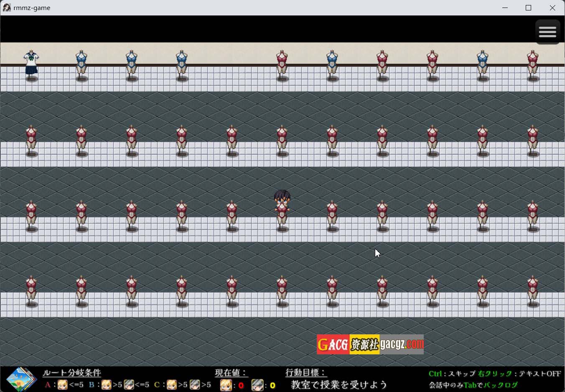This screenshot has width=565, height=392.
Task: Click the GACG gacgz.com watermark banner
Action: 370,344
